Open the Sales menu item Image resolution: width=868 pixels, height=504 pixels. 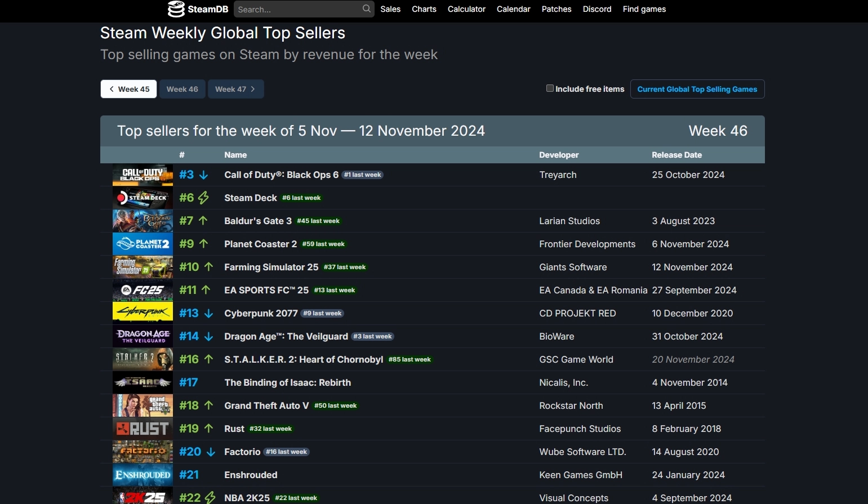[390, 9]
